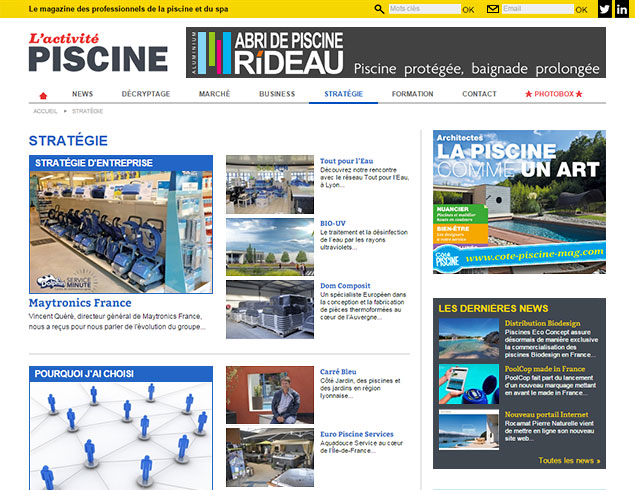This screenshot has height=490, width=635.
Task: Click the Stratégie d'entreprise section header
Action: [121, 163]
